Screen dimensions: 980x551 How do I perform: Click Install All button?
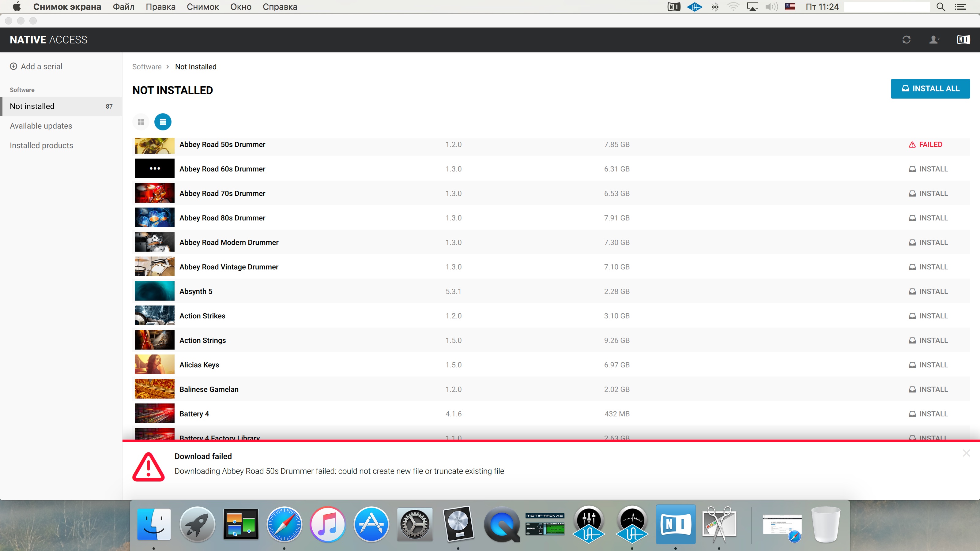point(930,88)
